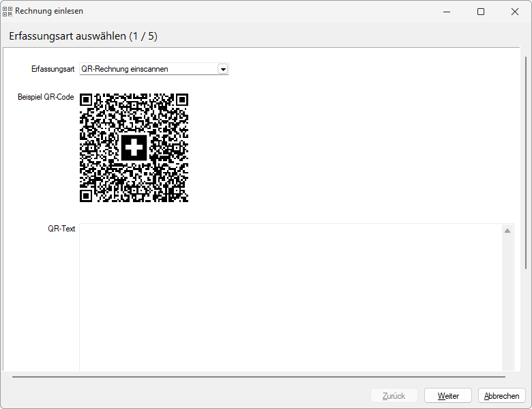Proceed with the Weiter button

coord(448,396)
